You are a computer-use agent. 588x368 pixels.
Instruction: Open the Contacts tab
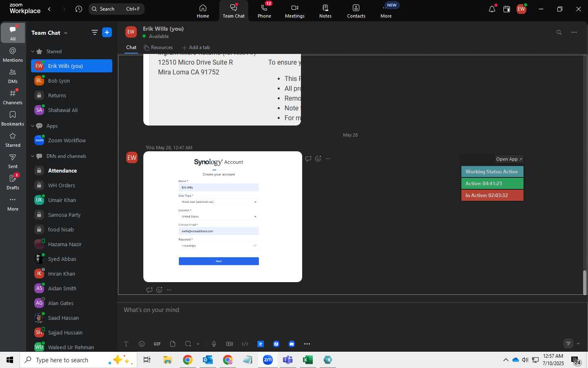tap(356, 11)
